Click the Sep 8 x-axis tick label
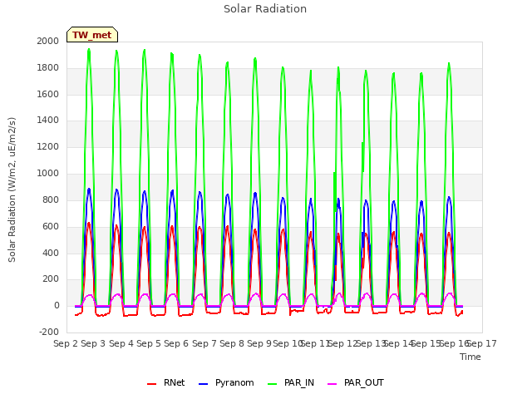 pos(232,343)
